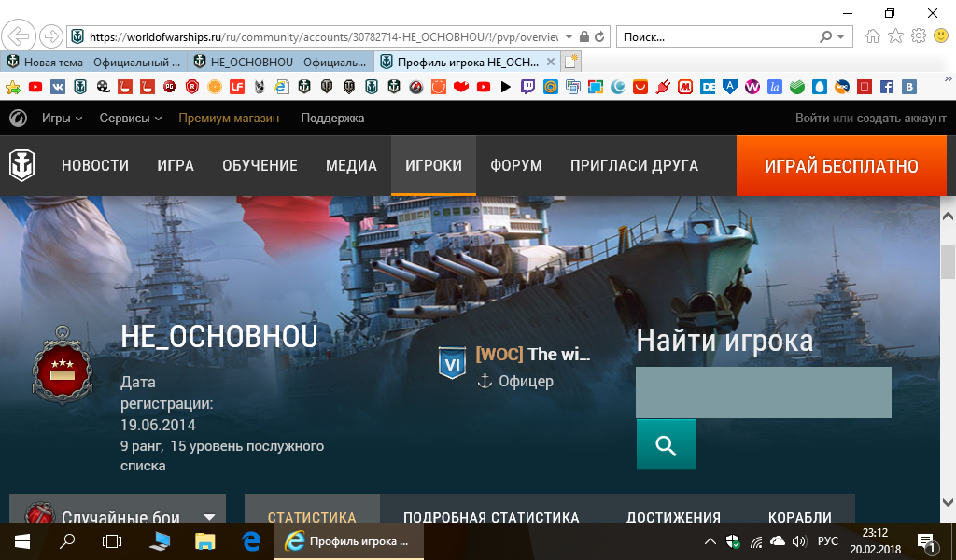Click the World of Warships anchor logo
Viewport: 956px width, 560px height.
pos(22,165)
